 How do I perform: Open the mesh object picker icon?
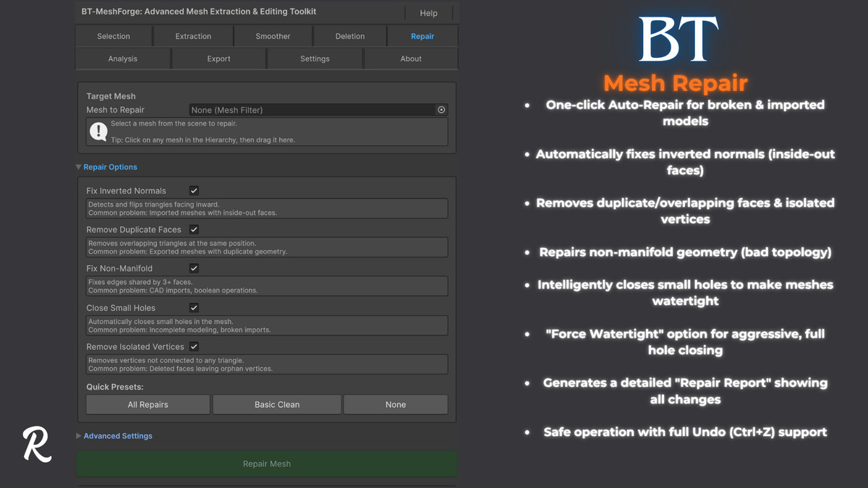[x=441, y=110]
